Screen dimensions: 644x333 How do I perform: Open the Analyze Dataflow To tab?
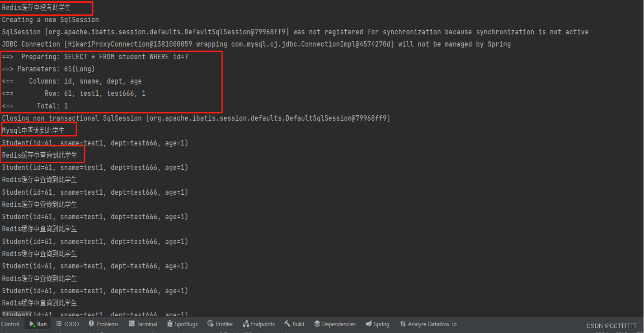click(x=428, y=324)
